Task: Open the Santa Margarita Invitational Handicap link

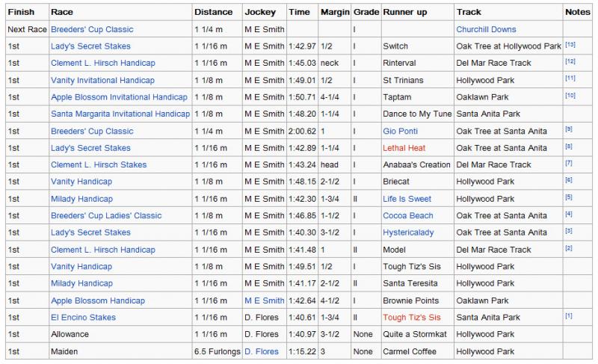Action: pos(120,114)
